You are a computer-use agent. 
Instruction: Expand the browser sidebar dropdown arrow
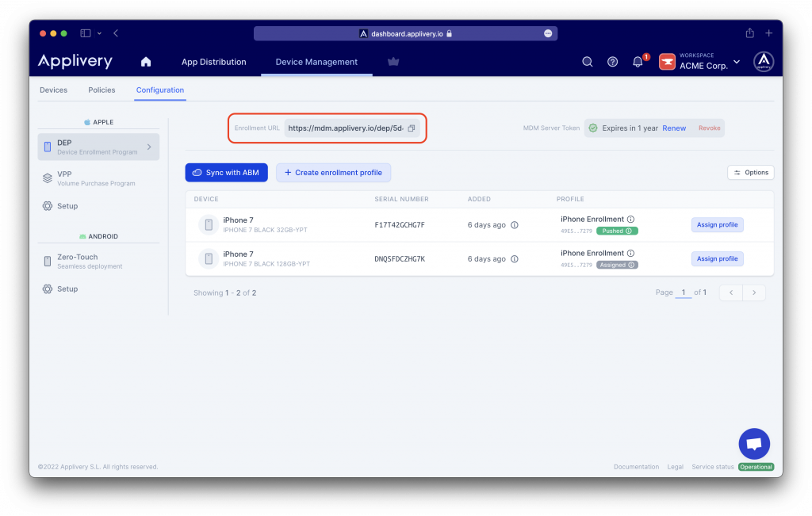99,33
